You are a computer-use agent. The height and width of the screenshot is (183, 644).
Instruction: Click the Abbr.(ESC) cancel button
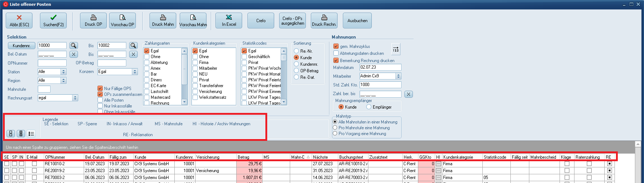click(19, 21)
